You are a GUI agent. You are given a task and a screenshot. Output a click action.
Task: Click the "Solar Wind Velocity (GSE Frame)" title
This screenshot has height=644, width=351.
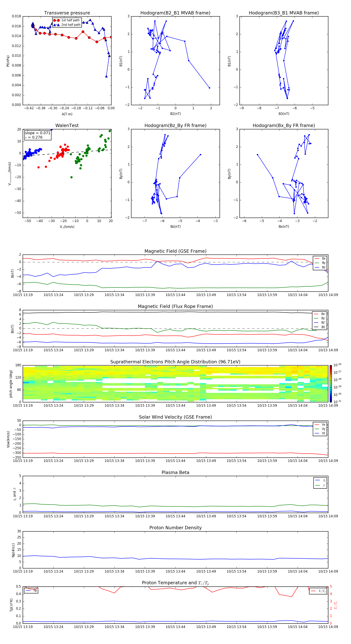coord(175,417)
